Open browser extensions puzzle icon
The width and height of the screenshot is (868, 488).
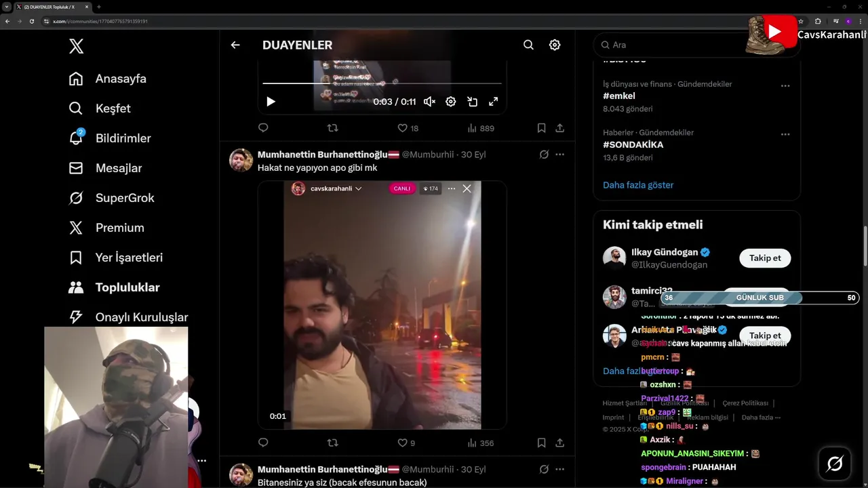point(817,21)
